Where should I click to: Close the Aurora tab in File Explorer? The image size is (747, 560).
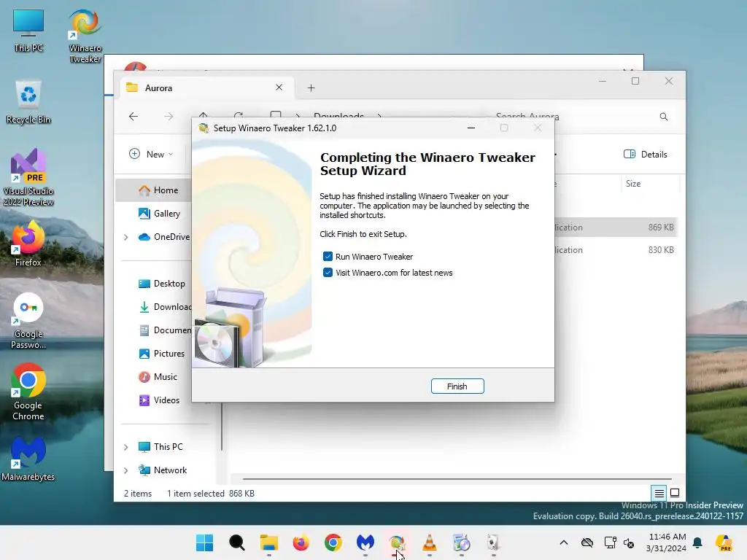click(279, 87)
